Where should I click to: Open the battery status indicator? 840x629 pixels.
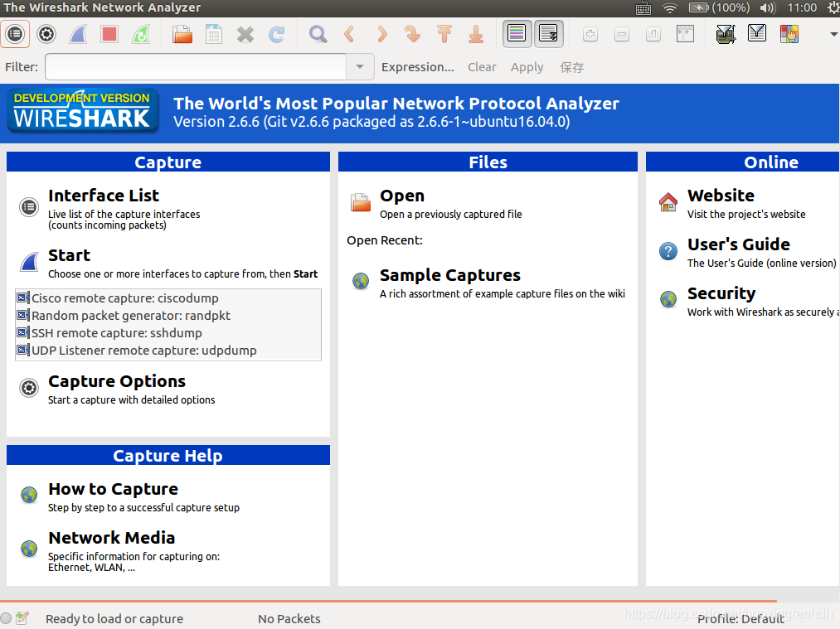[719, 7]
